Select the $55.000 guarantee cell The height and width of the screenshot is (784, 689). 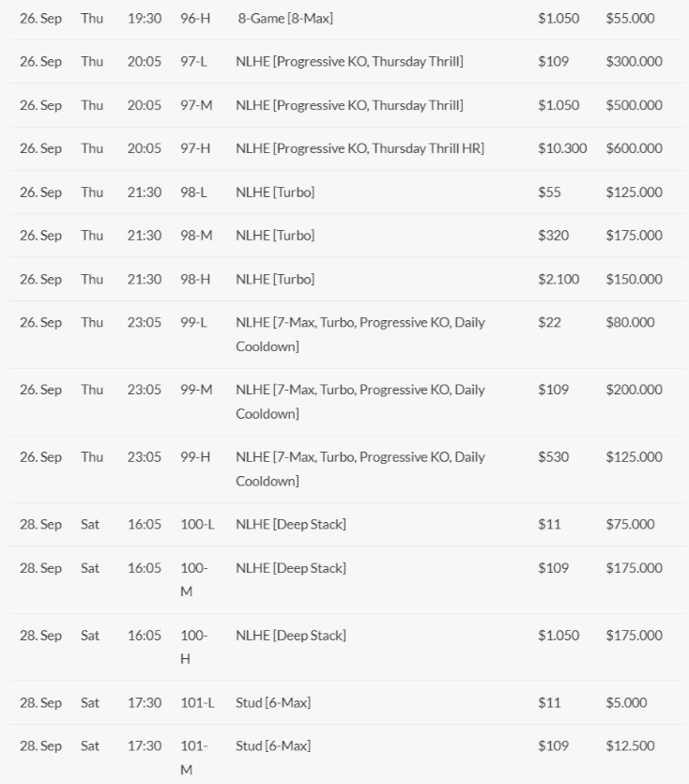click(x=630, y=18)
